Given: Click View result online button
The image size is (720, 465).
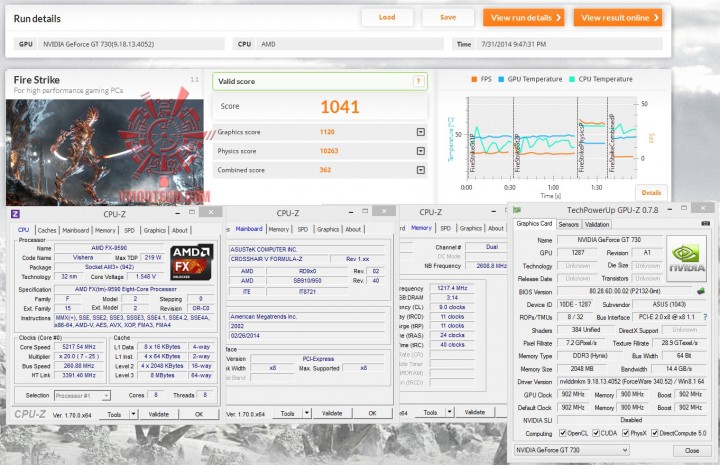Looking at the screenshot, I should click(x=618, y=18).
